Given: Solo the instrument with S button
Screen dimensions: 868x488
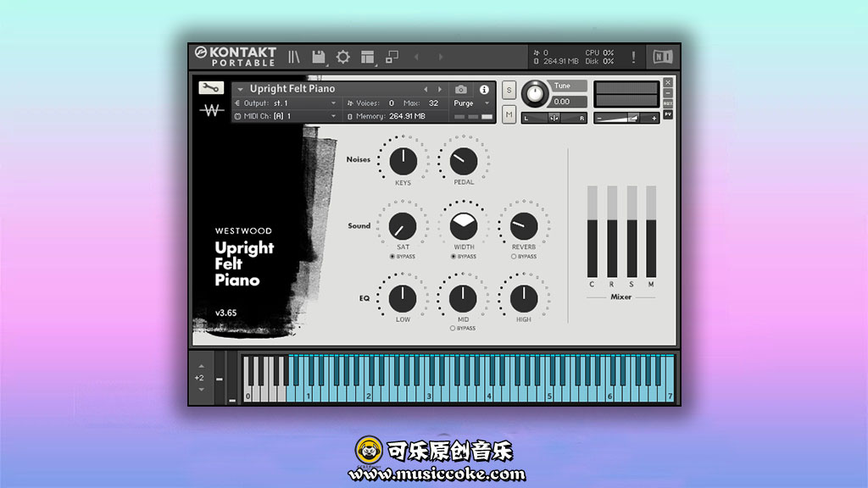Looking at the screenshot, I should tap(509, 90).
